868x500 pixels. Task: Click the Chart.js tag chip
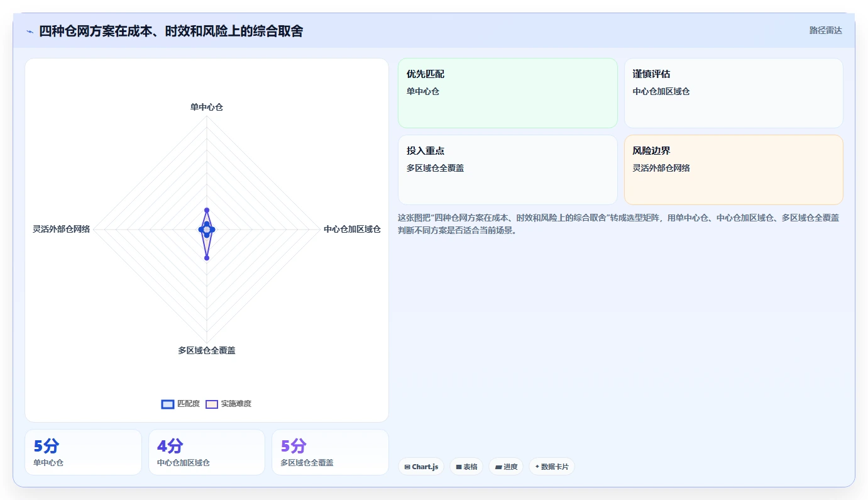tap(421, 467)
